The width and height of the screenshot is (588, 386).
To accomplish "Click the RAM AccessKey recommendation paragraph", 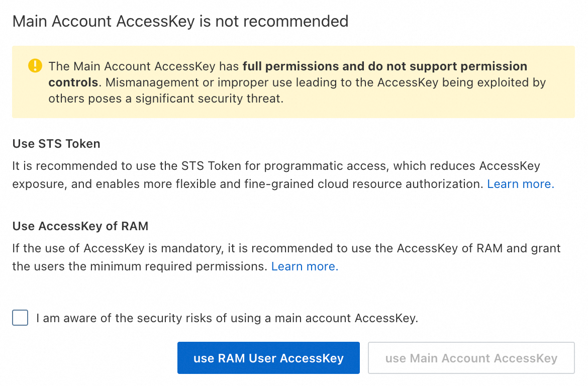I will [286, 248].
